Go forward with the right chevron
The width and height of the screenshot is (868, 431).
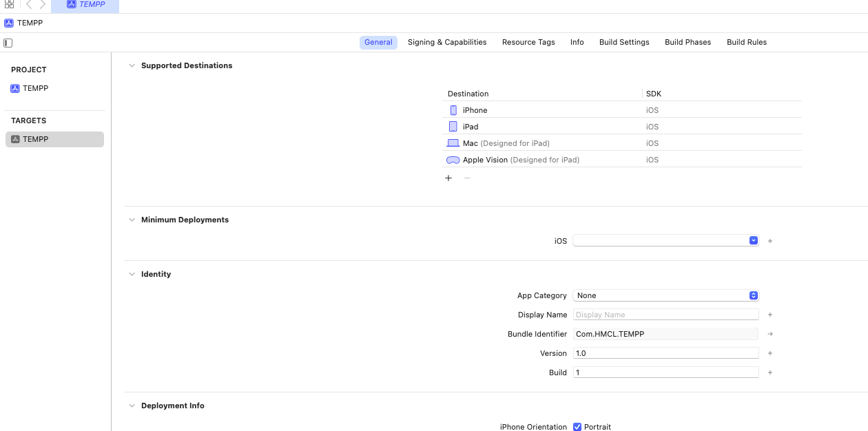(43, 4)
